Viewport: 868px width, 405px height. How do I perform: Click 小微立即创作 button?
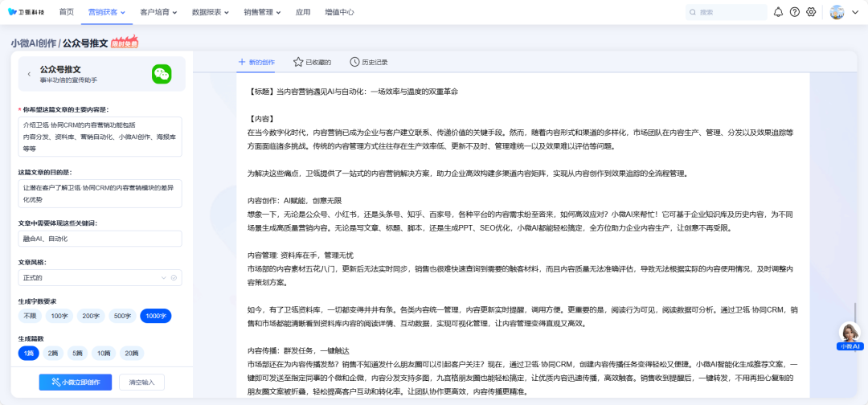(x=75, y=382)
